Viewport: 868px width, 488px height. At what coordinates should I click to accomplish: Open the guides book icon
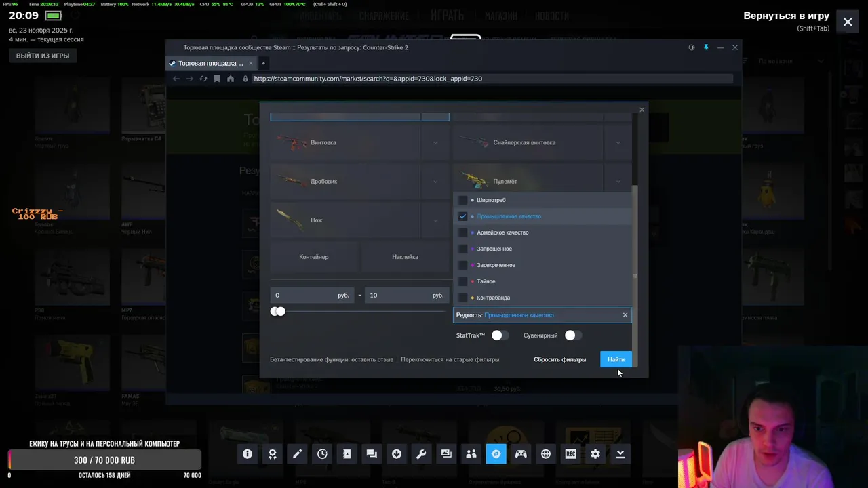pyautogui.click(x=347, y=454)
